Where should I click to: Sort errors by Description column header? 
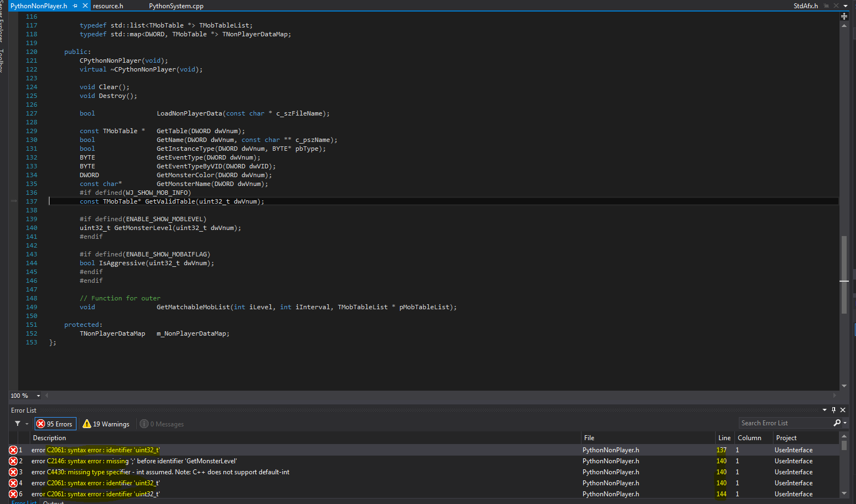pyautogui.click(x=50, y=438)
